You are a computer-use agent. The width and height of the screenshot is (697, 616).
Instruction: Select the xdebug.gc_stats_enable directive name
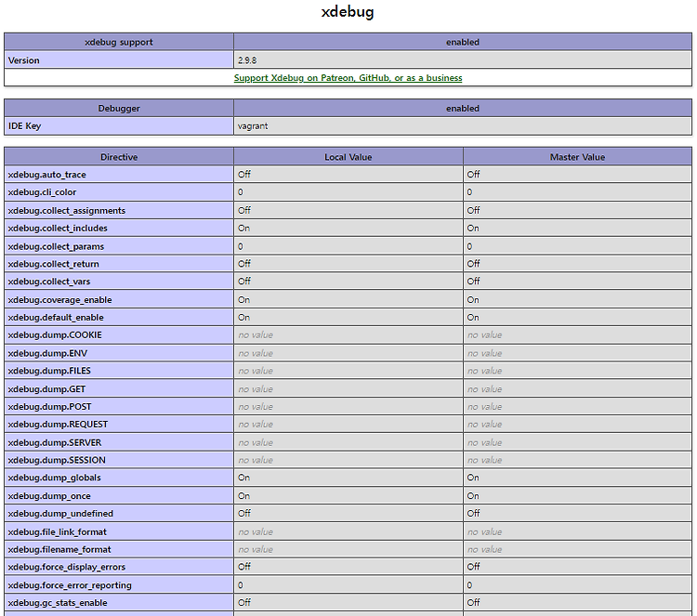pyautogui.click(x=58, y=603)
